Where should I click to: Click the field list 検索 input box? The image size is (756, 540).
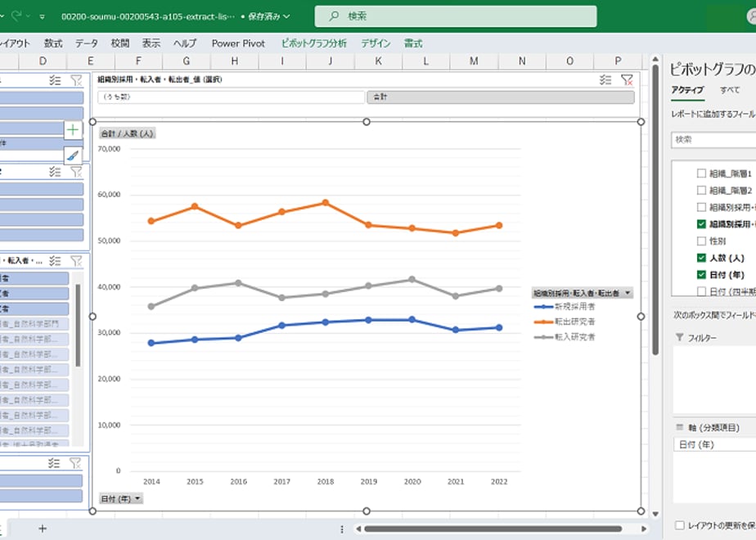[x=713, y=140]
